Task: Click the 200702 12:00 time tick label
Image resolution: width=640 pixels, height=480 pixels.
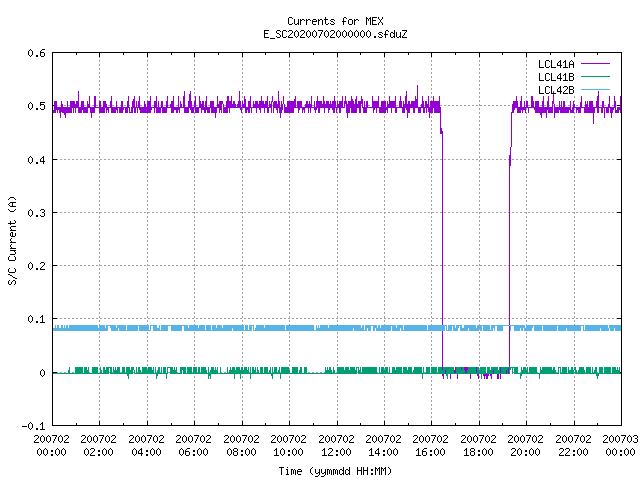Action: coord(336,445)
